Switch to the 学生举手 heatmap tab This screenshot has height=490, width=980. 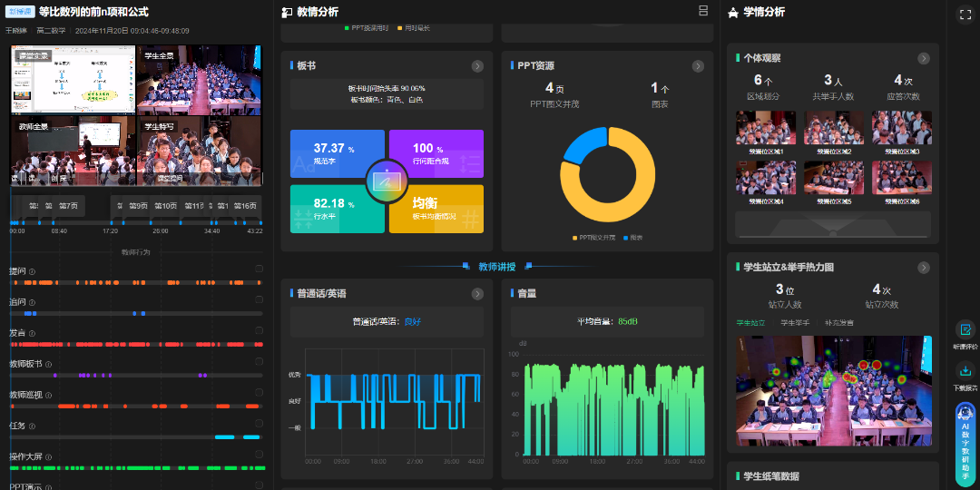(x=795, y=323)
